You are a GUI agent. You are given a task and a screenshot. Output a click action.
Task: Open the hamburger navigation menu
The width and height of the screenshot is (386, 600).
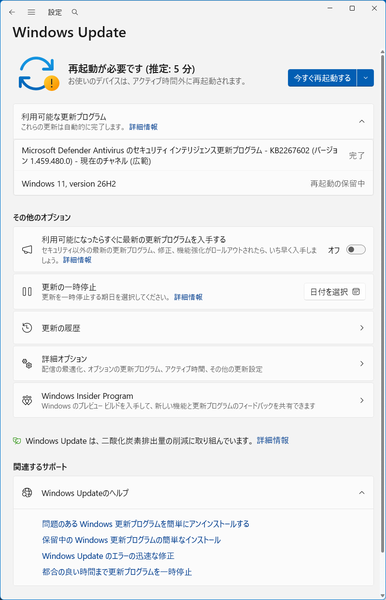click(x=31, y=12)
